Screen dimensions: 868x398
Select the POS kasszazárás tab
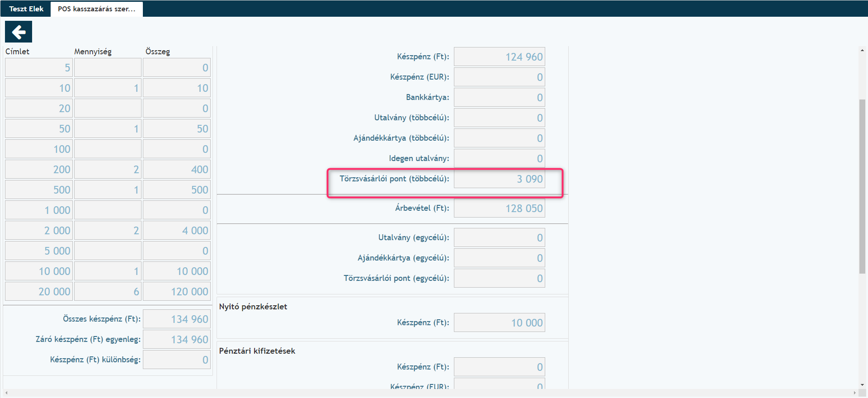(x=97, y=9)
